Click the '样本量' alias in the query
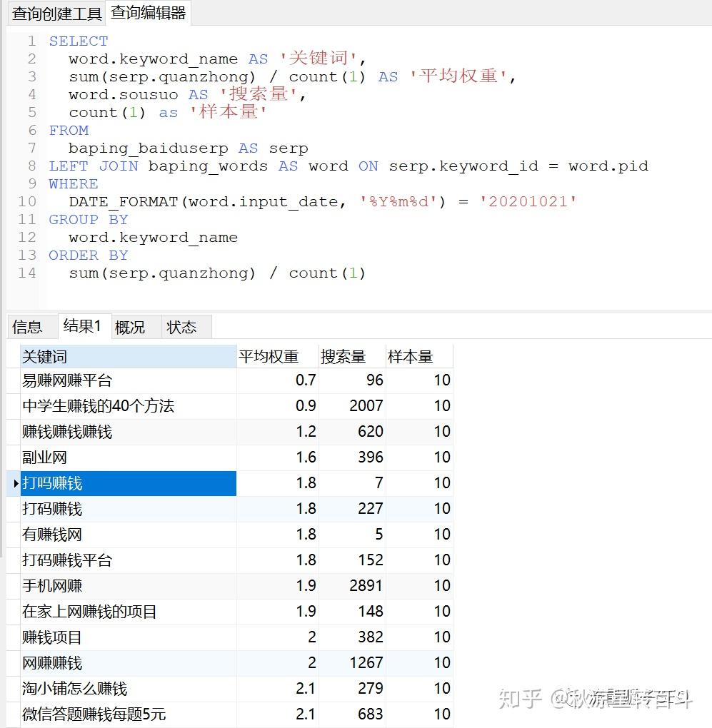The height and width of the screenshot is (728, 712). coord(228,112)
